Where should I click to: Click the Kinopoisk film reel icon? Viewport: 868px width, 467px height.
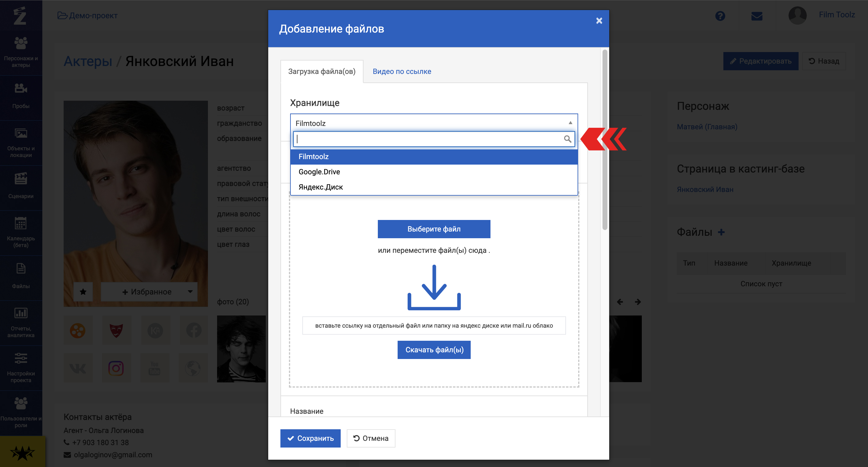(x=78, y=330)
